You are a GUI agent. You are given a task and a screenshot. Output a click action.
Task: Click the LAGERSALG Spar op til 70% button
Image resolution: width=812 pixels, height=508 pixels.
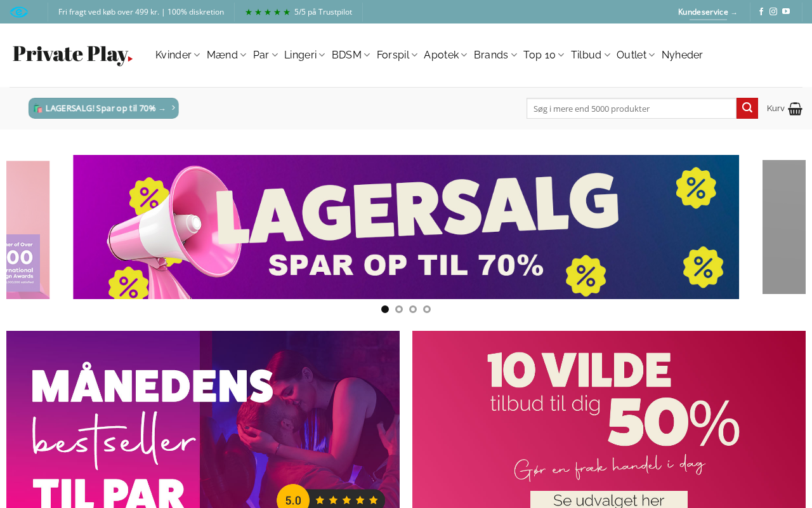pyautogui.click(x=103, y=108)
